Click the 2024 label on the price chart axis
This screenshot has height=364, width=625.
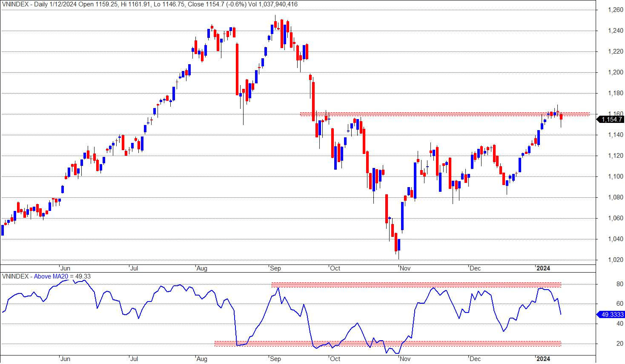543,268
